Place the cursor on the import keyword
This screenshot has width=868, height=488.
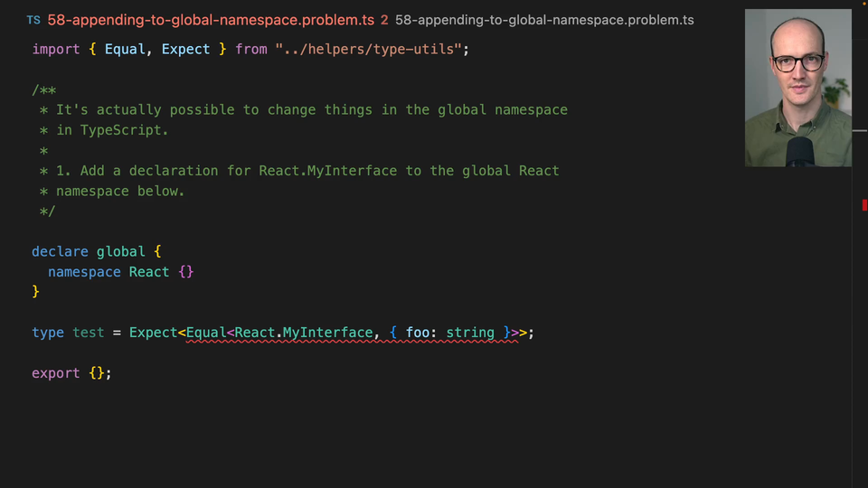click(x=56, y=49)
